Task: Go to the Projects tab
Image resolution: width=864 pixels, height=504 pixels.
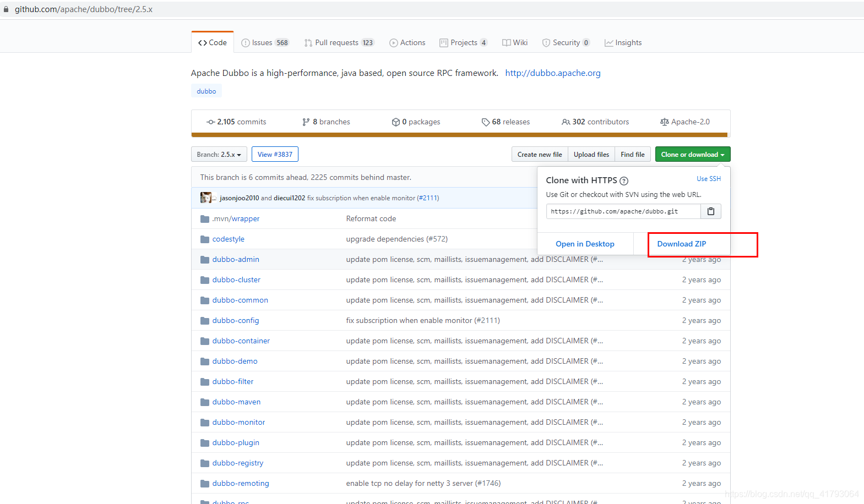Action: coord(464,42)
